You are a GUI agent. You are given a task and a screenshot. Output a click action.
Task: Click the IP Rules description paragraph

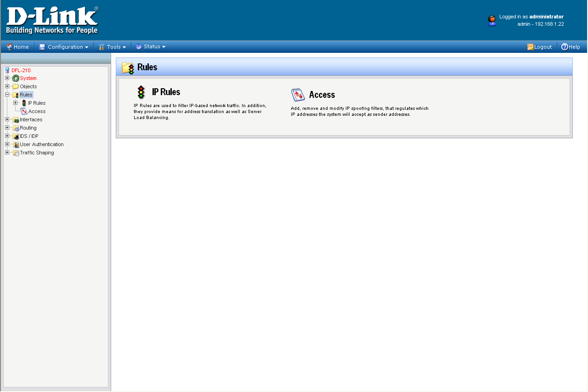pyautogui.click(x=200, y=112)
